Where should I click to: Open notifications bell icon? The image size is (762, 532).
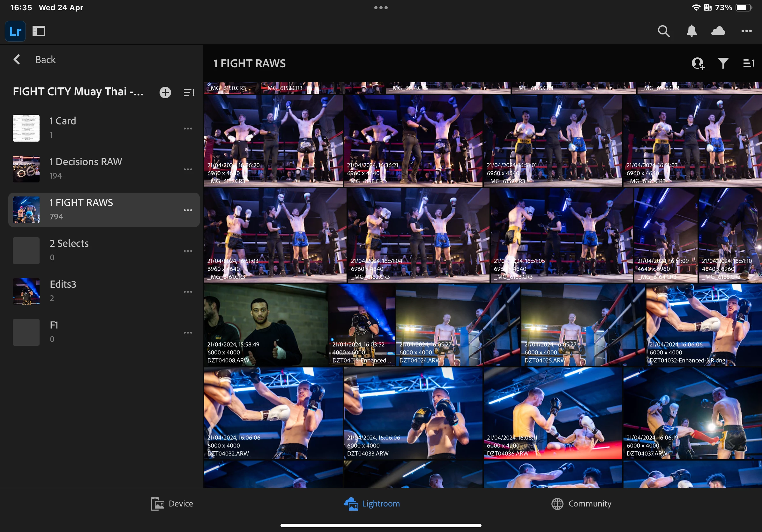point(692,31)
